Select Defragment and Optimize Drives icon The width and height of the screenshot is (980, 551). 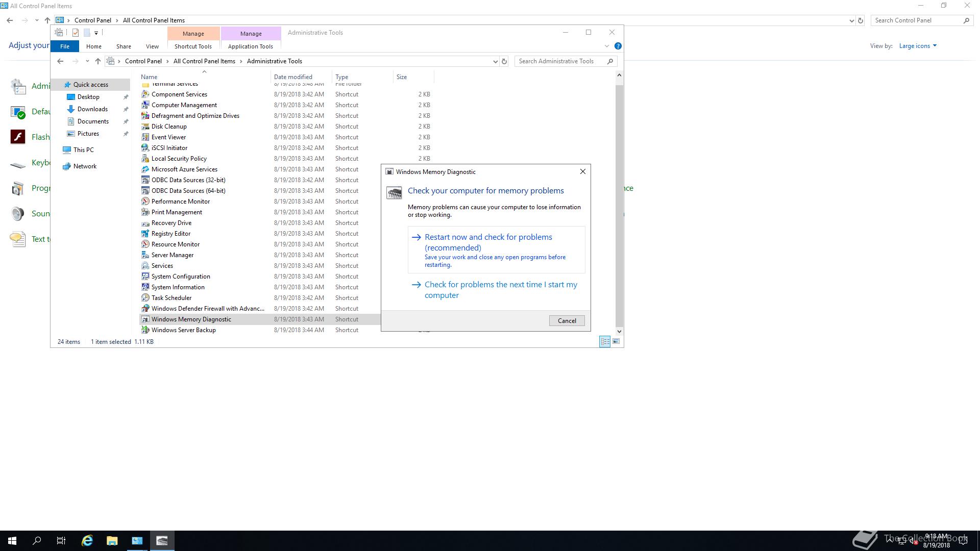[x=145, y=116]
